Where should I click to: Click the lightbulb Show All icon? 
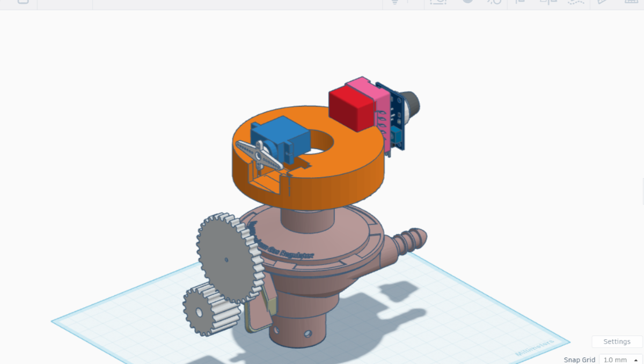(x=395, y=2)
